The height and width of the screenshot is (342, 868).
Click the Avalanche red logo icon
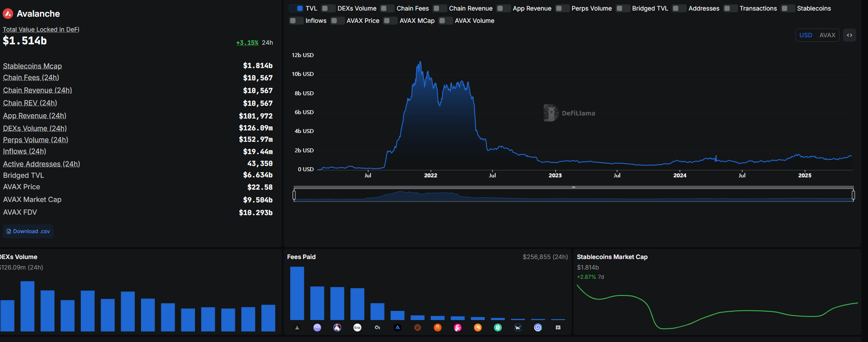(8, 14)
